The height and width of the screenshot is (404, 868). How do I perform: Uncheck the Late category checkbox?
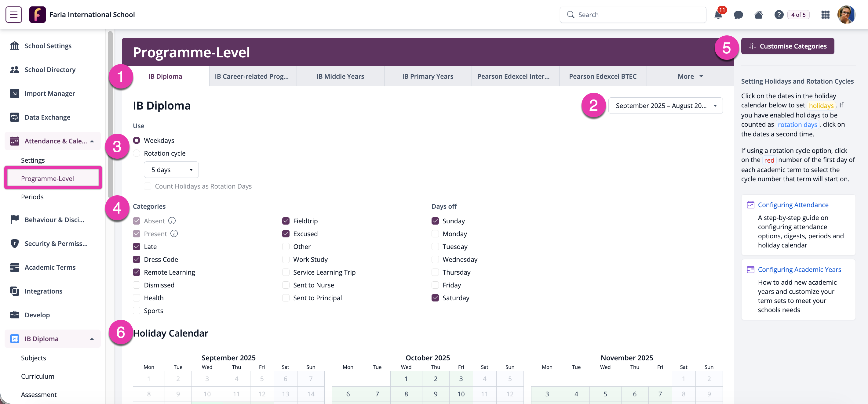coord(137,247)
